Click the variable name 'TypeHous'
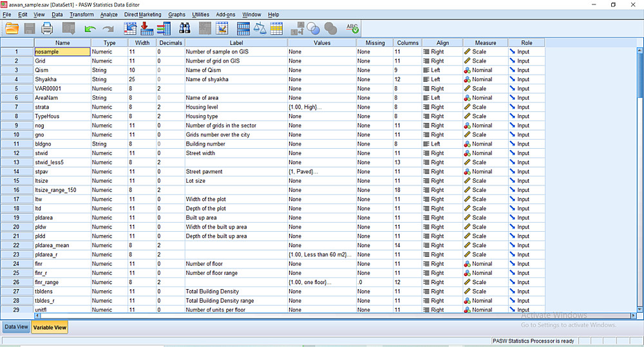644x347 pixels. [x=47, y=117]
